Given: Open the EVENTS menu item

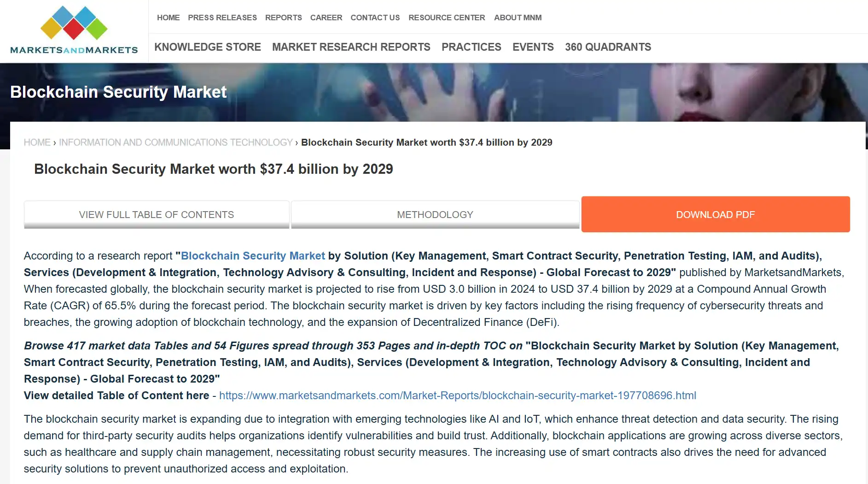Looking at the screenshot, I should [x=533, y=47].
